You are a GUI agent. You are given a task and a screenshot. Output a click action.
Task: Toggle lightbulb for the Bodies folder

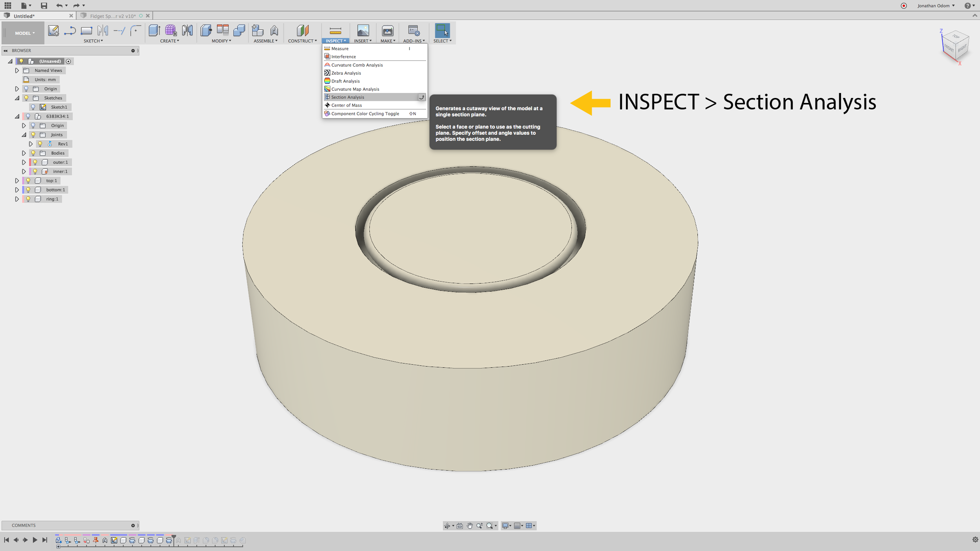click(x=33, y=153)
